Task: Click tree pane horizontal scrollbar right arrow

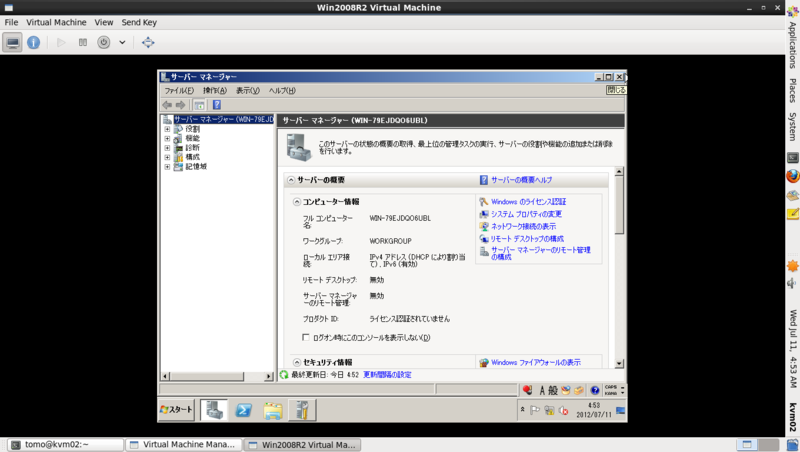Action: coord(269,376)
